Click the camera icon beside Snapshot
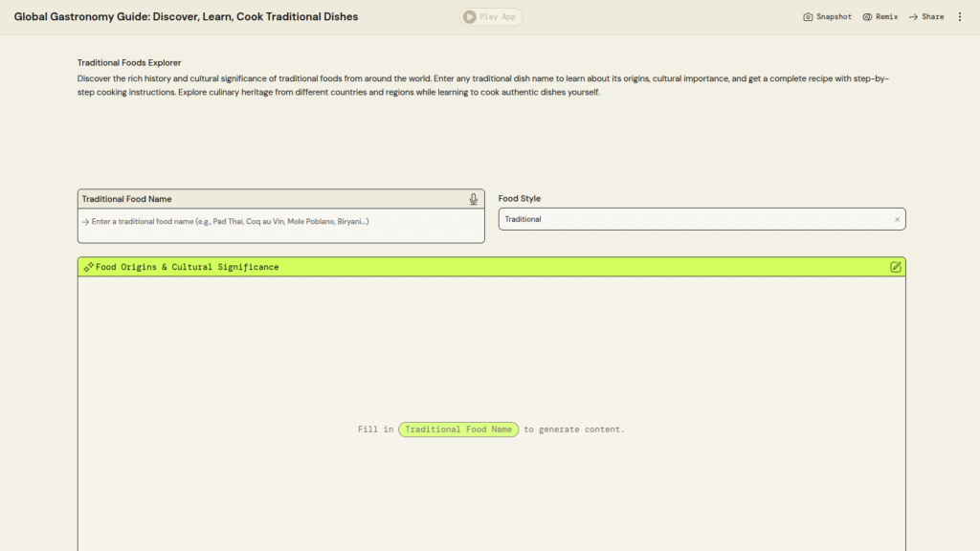980x551 pixels. tap(808, 17)
